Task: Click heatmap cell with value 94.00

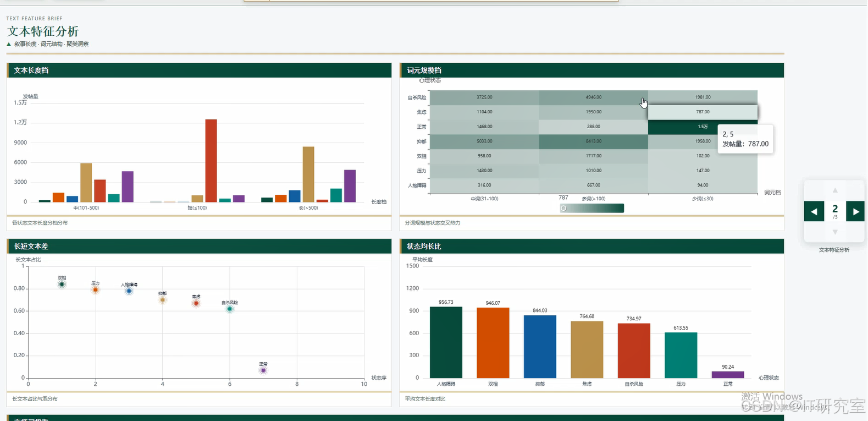Action: coord(703,185)
